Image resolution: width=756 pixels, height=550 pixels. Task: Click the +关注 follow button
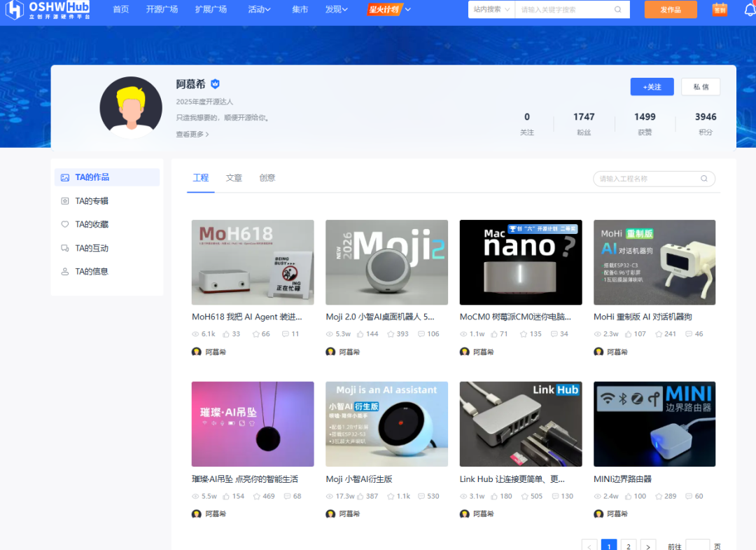pyautogui.click(x=652, y=87)
